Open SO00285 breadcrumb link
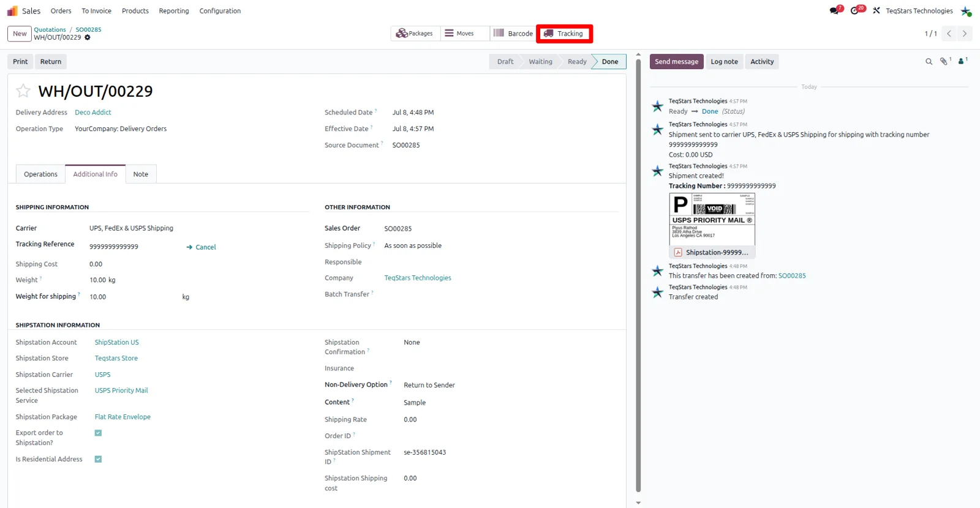980x508 pixels. (x=88, y=29)
